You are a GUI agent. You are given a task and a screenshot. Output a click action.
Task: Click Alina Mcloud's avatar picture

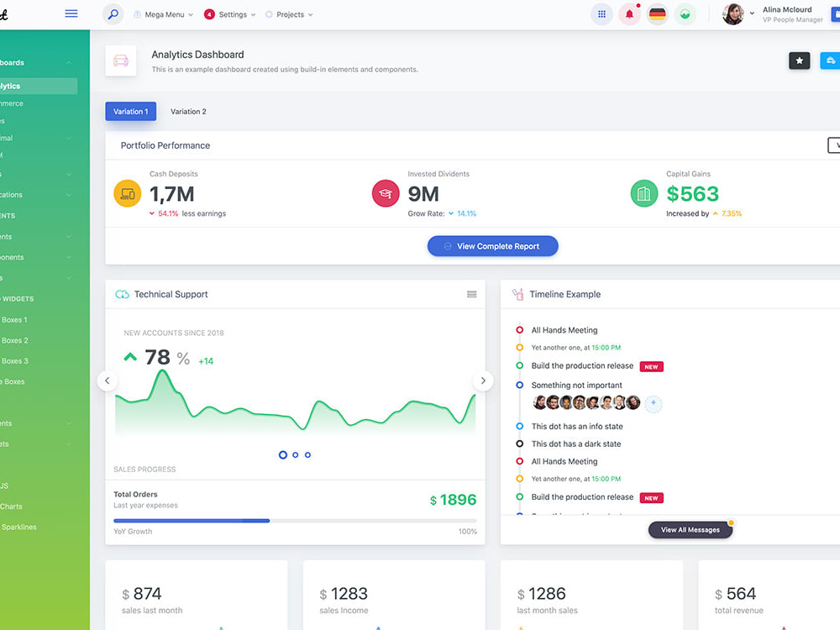[732, 14]
